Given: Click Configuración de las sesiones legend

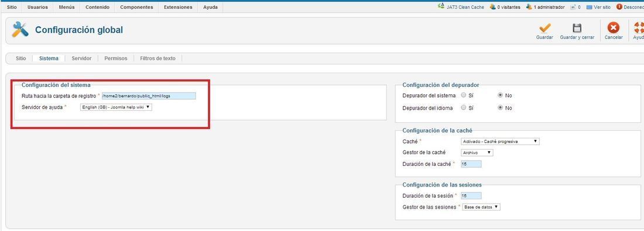Looking at the screenshot, I should coord(442,185).
